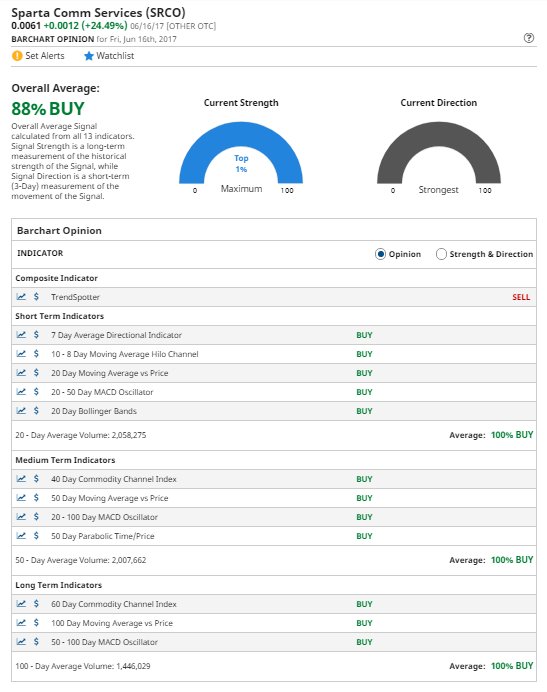Click dollar icon for 50 Day Moving Average vs Price
The height and width of the screenshot is (692, 547).
click(x=36, y=497)
